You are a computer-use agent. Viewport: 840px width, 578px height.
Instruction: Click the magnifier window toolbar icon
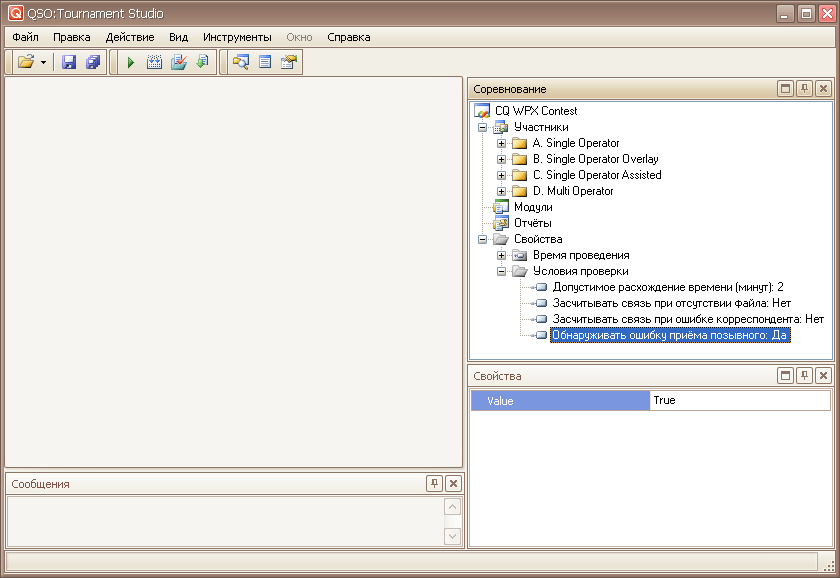240,62
